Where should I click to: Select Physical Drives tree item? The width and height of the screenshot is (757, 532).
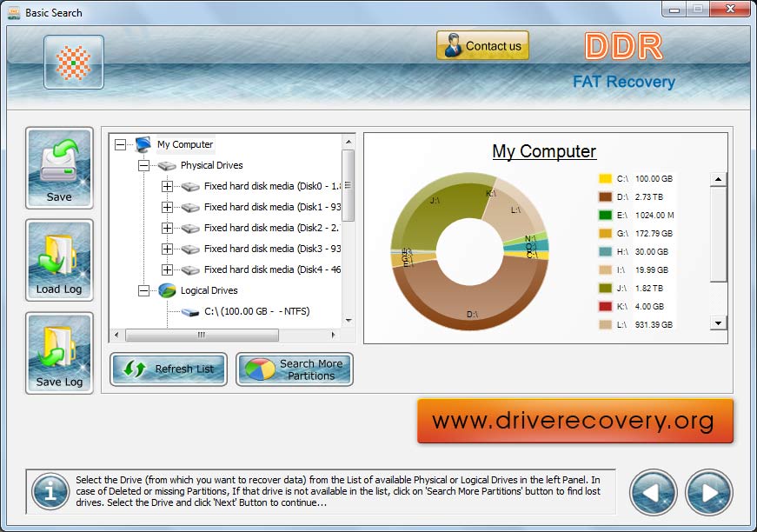pyautogui.click(x=211, y=165)
